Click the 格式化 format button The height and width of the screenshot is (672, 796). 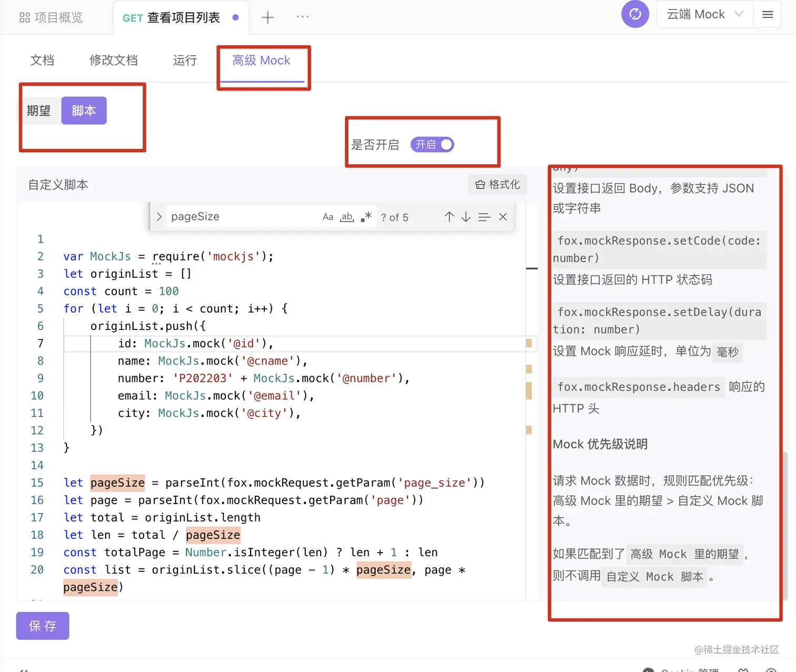pos(498,185)
